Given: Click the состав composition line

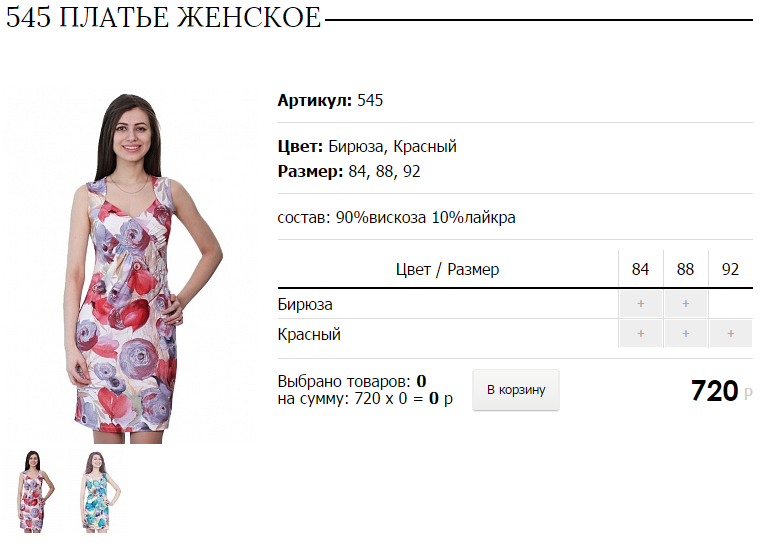Looking at the screenshot, I should (x=396, y=217).
